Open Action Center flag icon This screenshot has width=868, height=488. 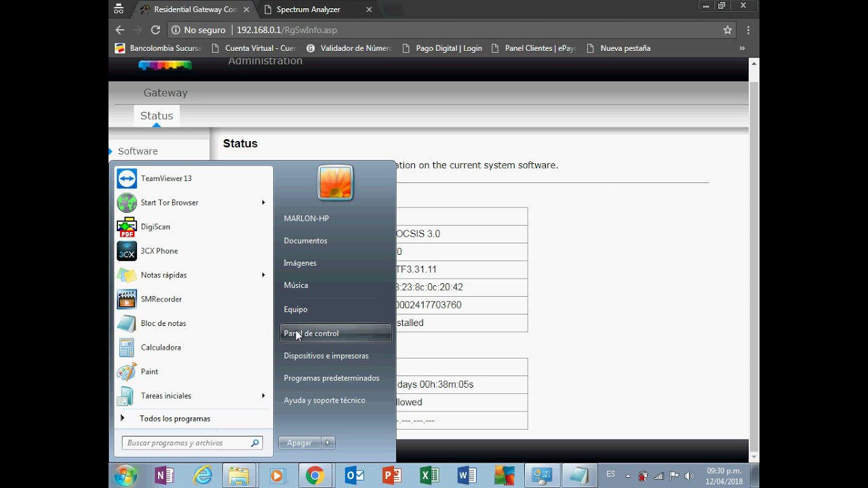[x=674, y=476]
